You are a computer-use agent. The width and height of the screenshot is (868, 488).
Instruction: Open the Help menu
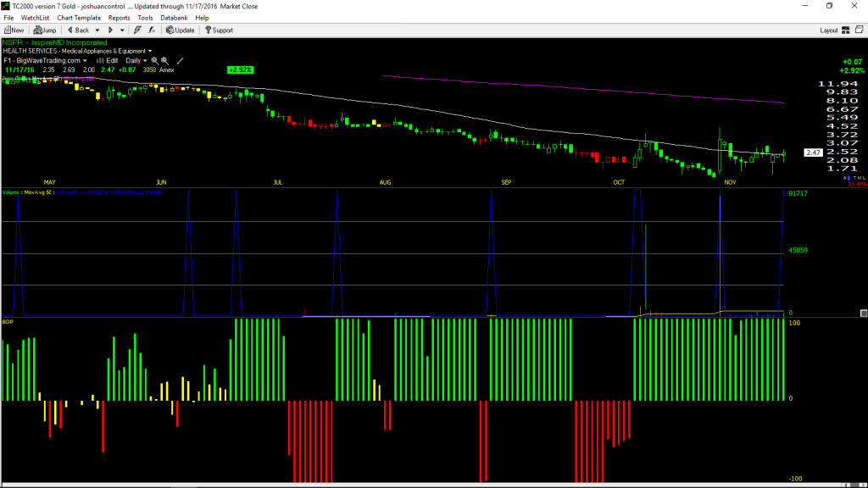pos(202,18)
